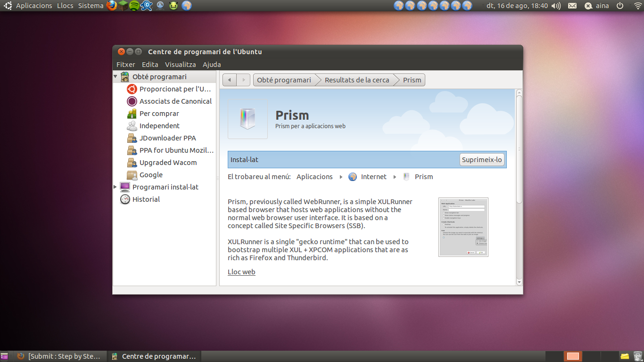Click Resultats de la cerca breadcrumb

click(357, 80)
